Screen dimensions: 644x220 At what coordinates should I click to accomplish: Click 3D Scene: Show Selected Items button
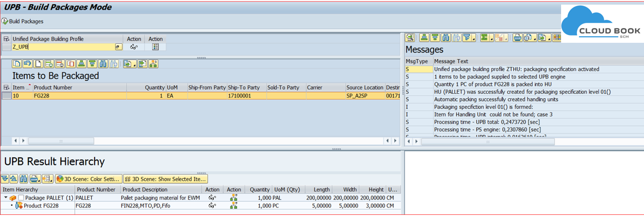[165, 179]
